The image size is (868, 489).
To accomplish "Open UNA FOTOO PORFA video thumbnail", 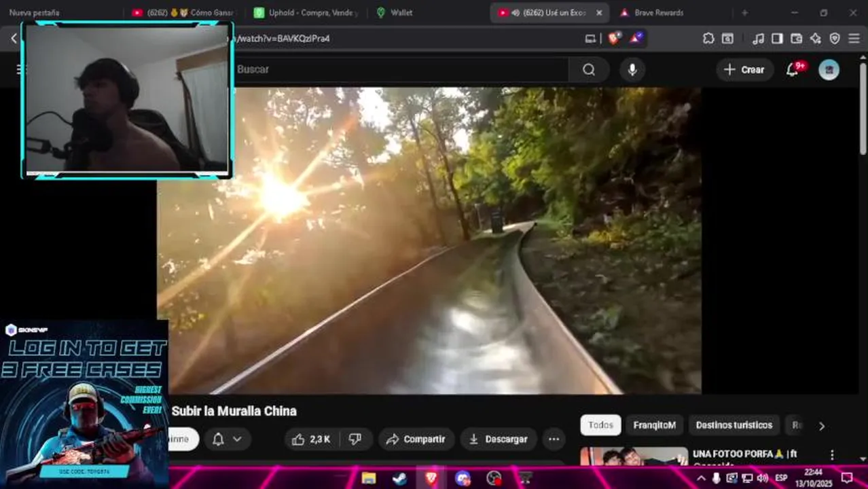I will (x=634, y=456).
